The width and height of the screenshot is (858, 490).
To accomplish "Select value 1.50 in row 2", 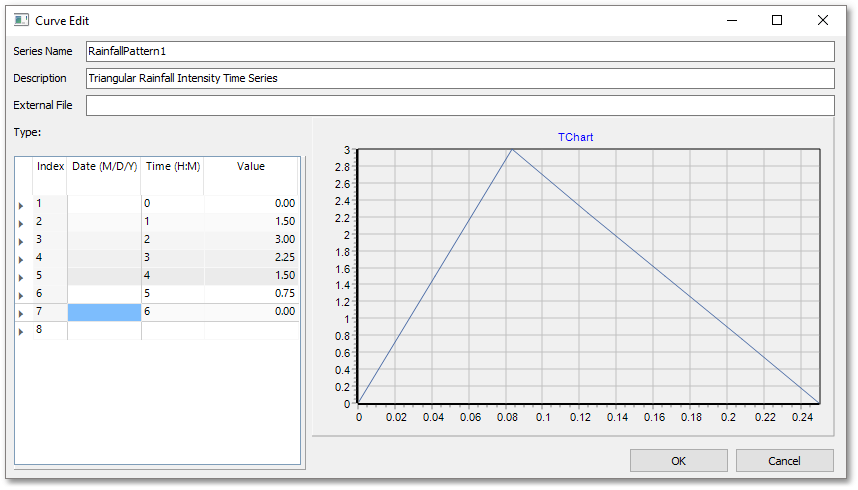I will [x=251, y=221].
